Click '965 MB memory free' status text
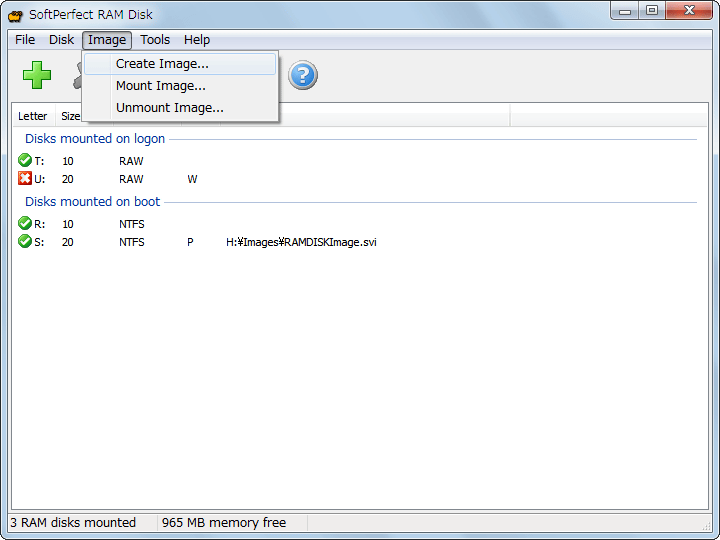 pos(224,523)
